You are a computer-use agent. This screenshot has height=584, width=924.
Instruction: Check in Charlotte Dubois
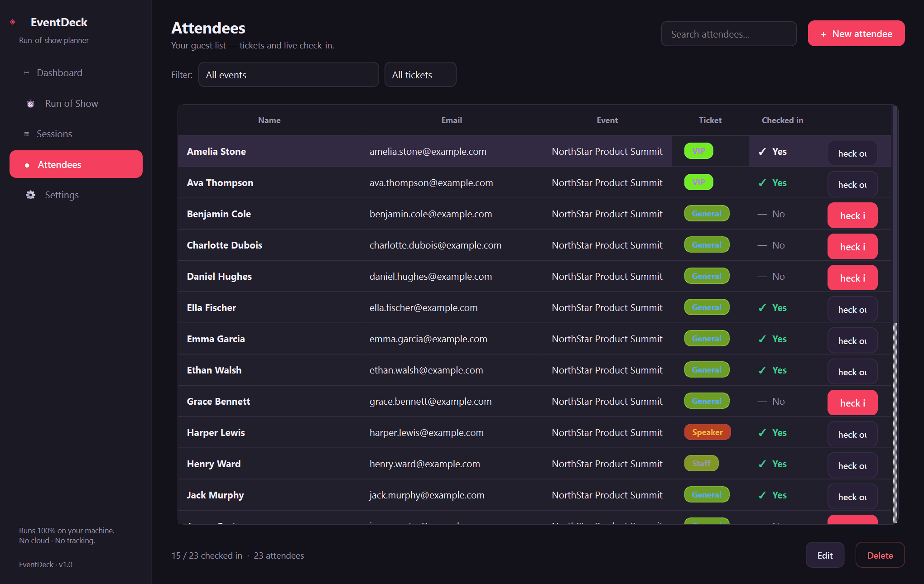pyautogui.click(x=852, y=247)
